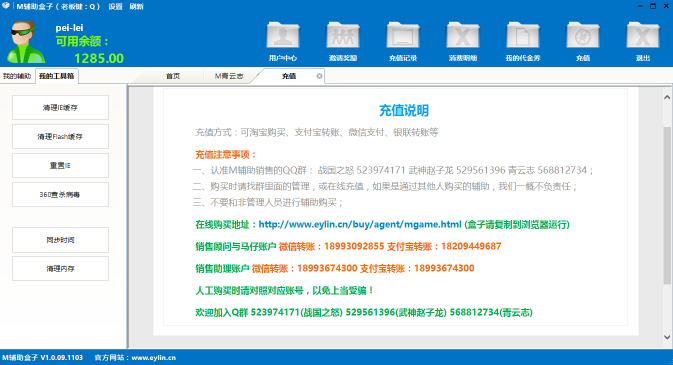Open the 我的代金券 folder icon
673x365 pixels.
click(522, 35)
